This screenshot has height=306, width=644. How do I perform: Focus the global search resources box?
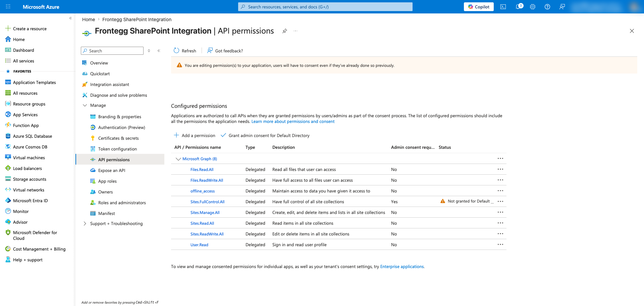click(325, 7)
